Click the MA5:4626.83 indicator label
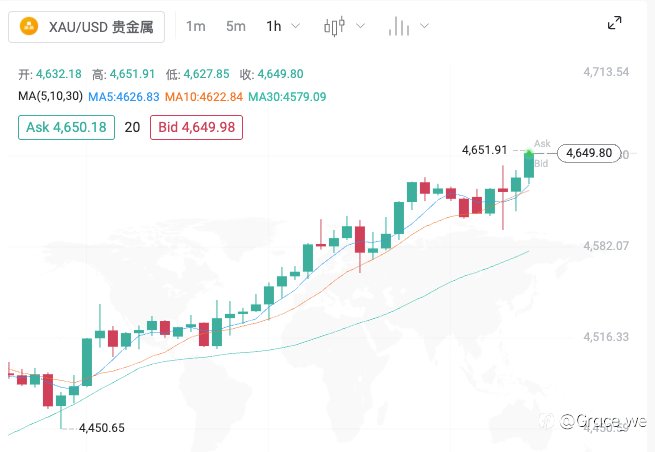655x452 pixels. click(x=124, y=97)
